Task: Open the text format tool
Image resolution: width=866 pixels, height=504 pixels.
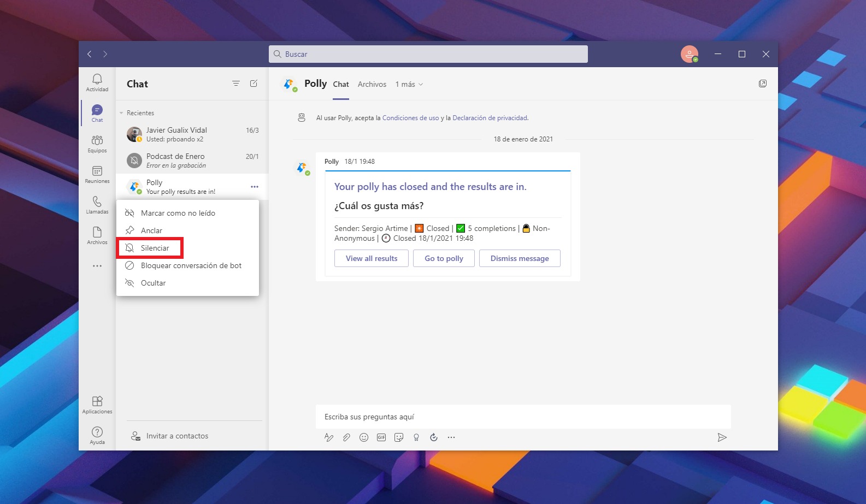Action: click(x=329, y=437)
